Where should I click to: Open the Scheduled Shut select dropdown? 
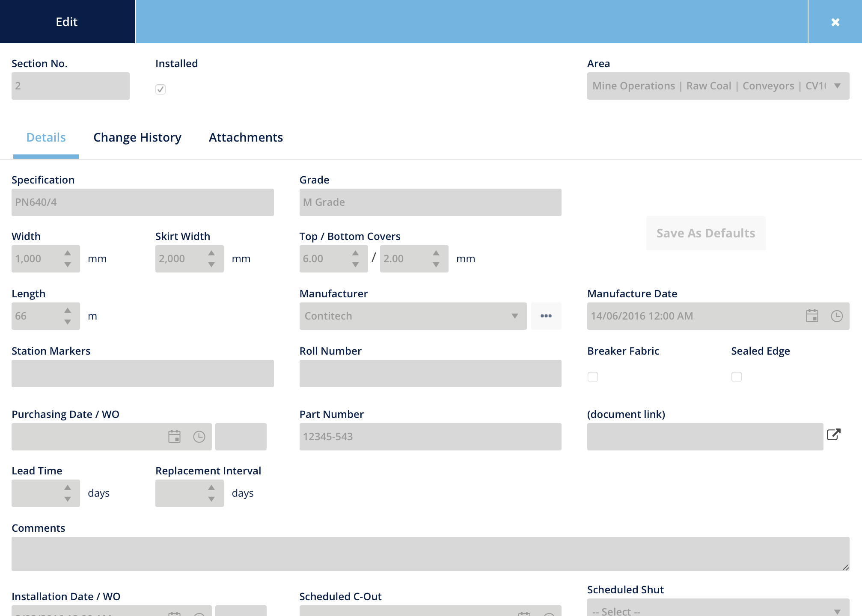[x=718, y=607]
